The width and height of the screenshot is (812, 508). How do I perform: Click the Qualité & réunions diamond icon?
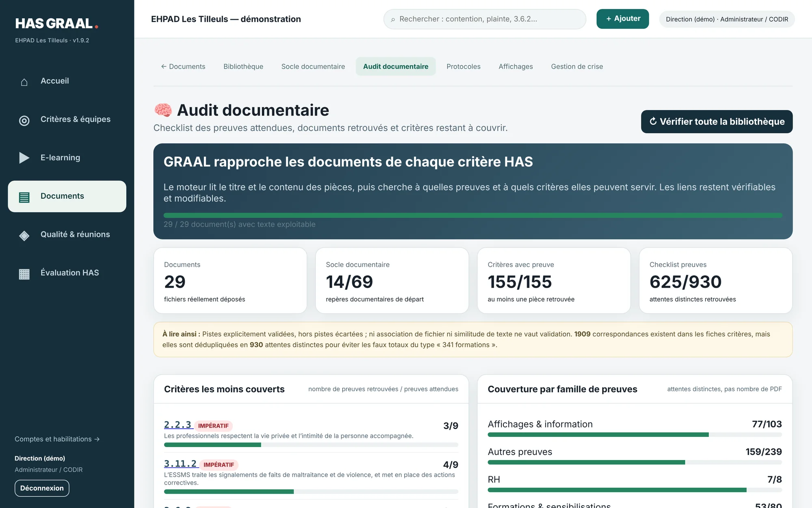click(x=24, y=235)
